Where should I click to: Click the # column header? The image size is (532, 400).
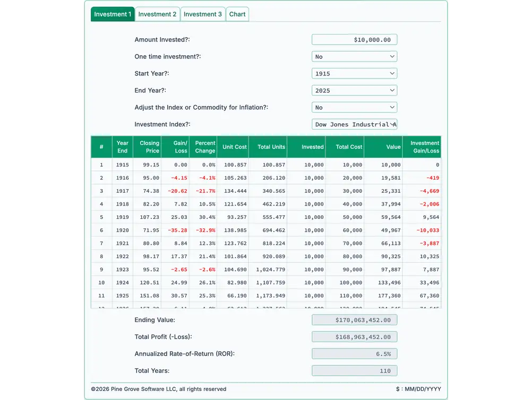coord(101,147)
